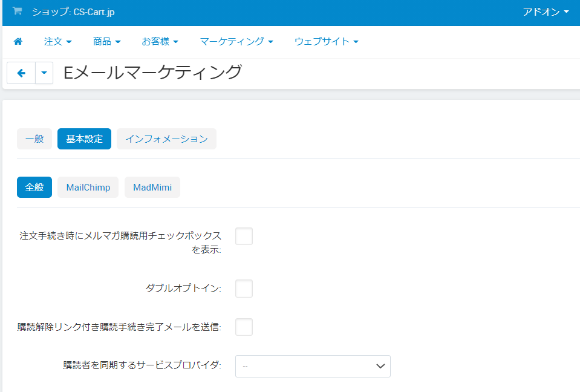Open the MadMimi settings tab
This screenshot has height=392, width=580.
(x=152, y=188)
